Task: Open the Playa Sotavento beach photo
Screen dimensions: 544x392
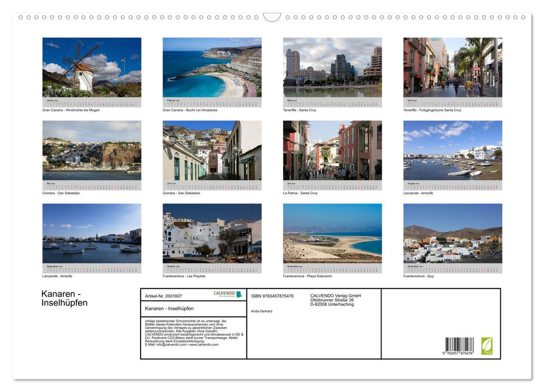Action: [x=332, y=233]
